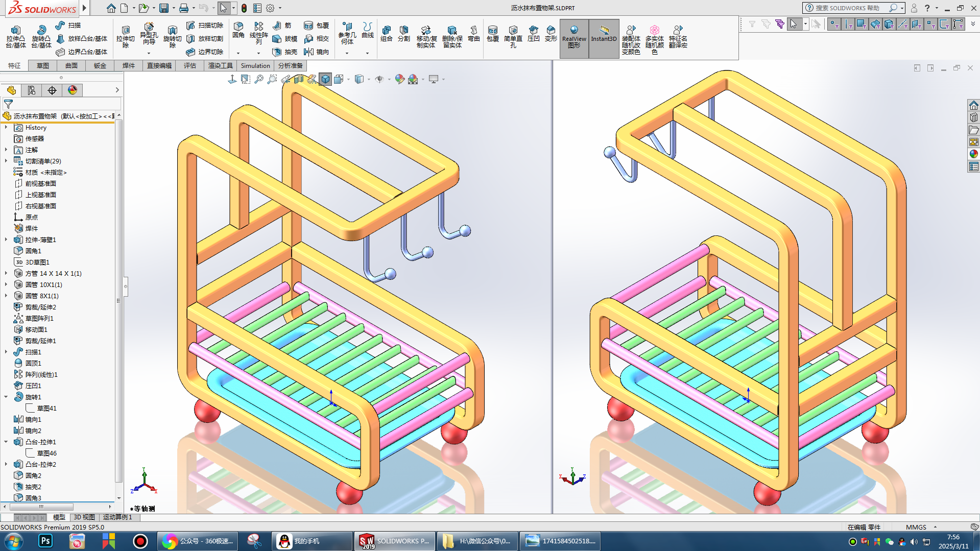
Task: Open the 参考几何体 dropdown arrow
Action: point(347,53)
